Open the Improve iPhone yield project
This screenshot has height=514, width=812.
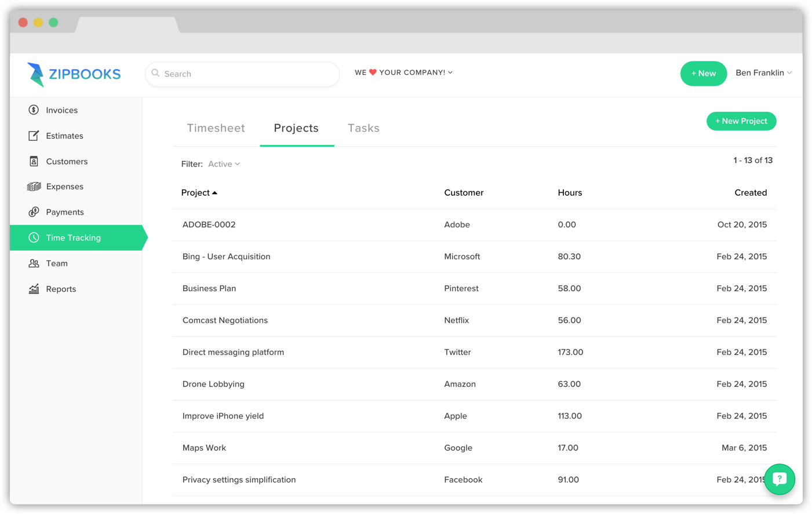pos(223,416)
